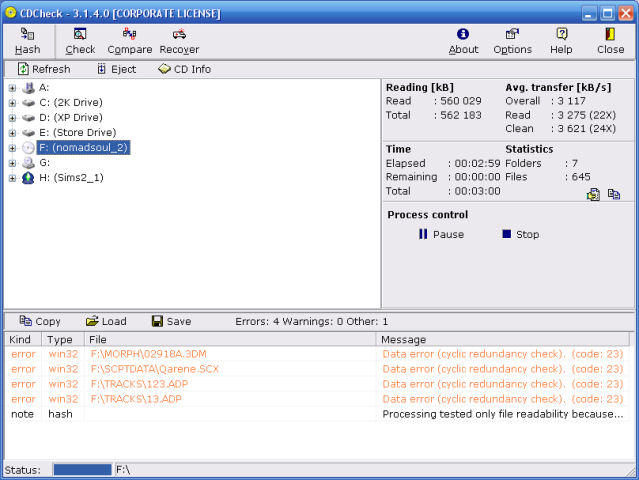This screenshot has width=639, height=480.
Task: Select D: (XP Drive)
Action: click(x=71, y=118)
